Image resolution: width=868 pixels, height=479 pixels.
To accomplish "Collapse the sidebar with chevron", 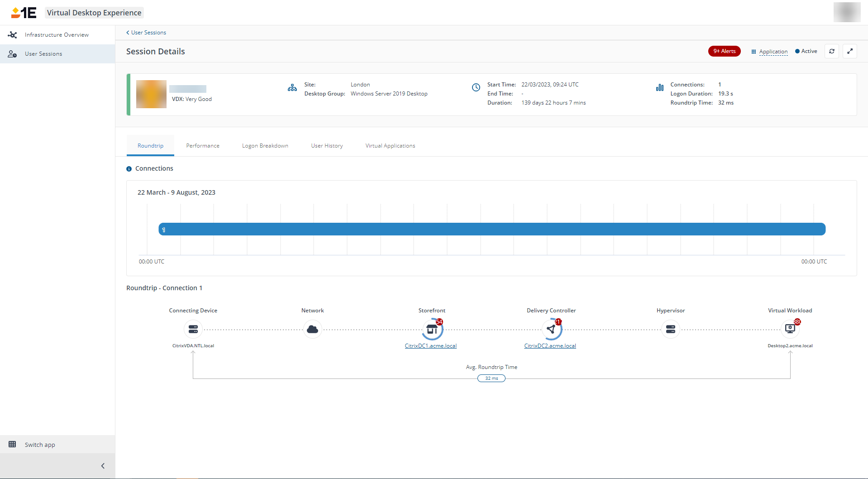I will coord(103,466).
